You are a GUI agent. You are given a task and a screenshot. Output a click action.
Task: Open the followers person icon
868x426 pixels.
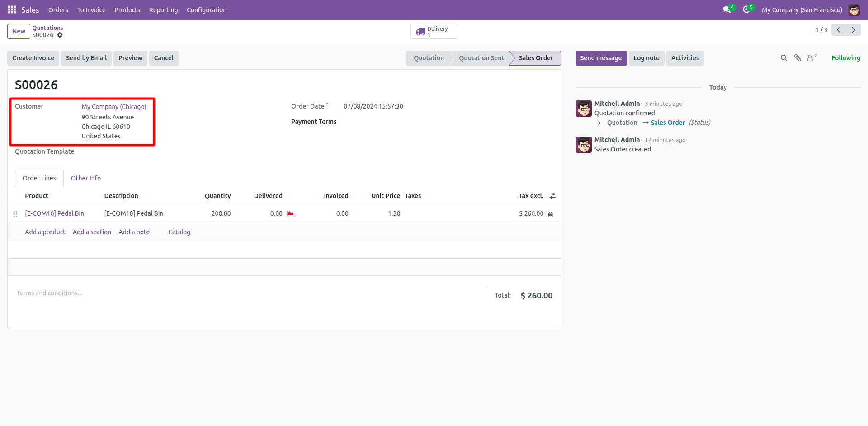click(812, 58)
